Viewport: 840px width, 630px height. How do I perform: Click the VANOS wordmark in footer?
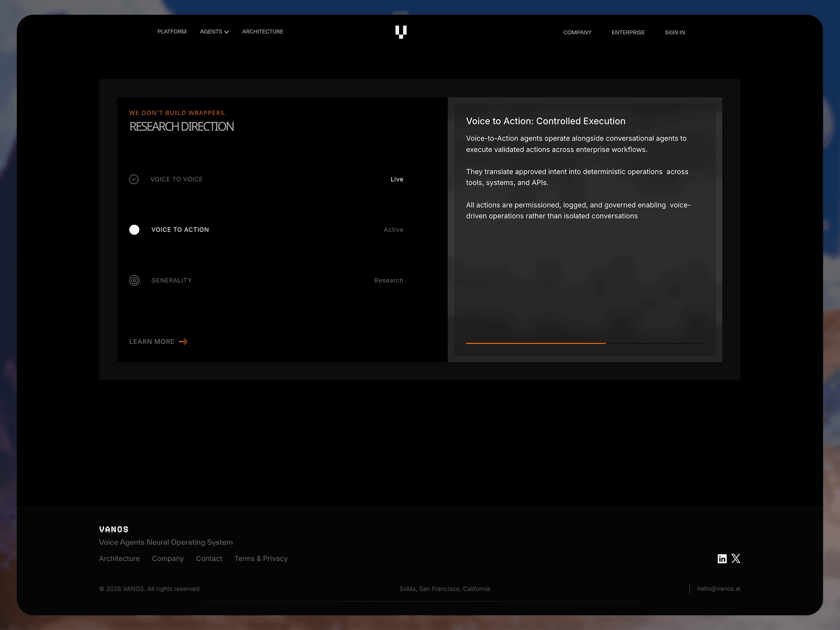114,529
